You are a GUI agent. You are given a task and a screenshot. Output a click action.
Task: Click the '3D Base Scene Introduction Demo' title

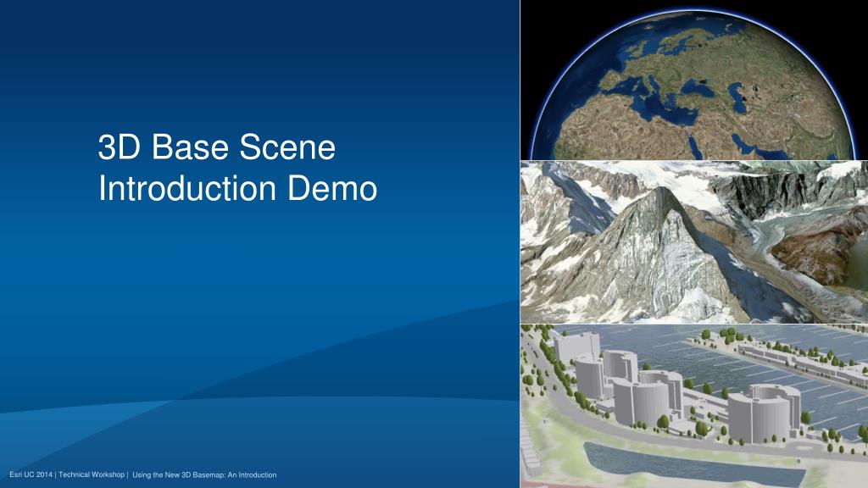(237, 168)
